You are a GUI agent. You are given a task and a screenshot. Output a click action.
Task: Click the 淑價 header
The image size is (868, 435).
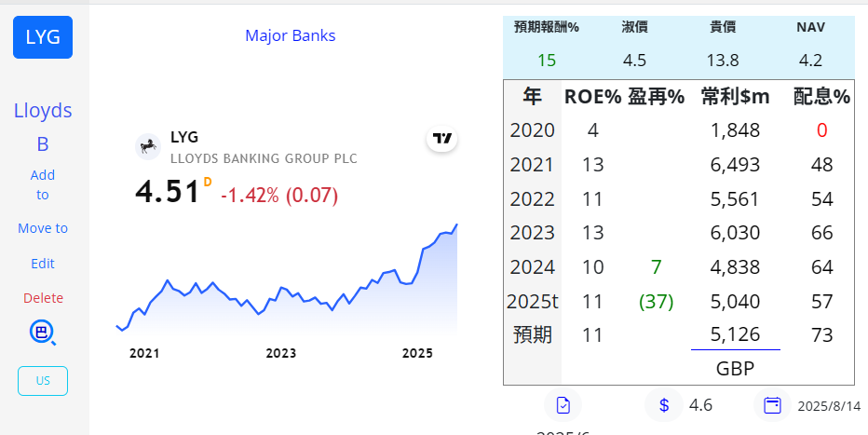[x=634, y=27]
